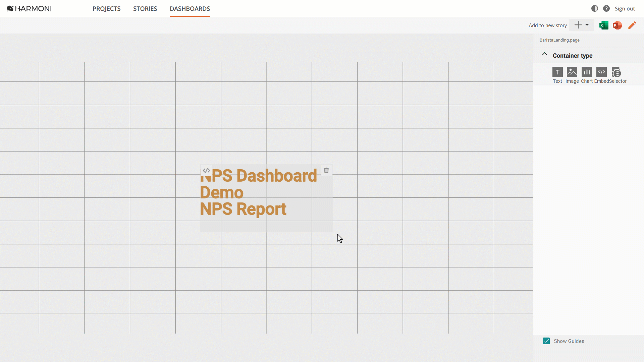Delete the NPS Dashboard container with trash icon
Screen dimensions: 644x362
point(326,170)
